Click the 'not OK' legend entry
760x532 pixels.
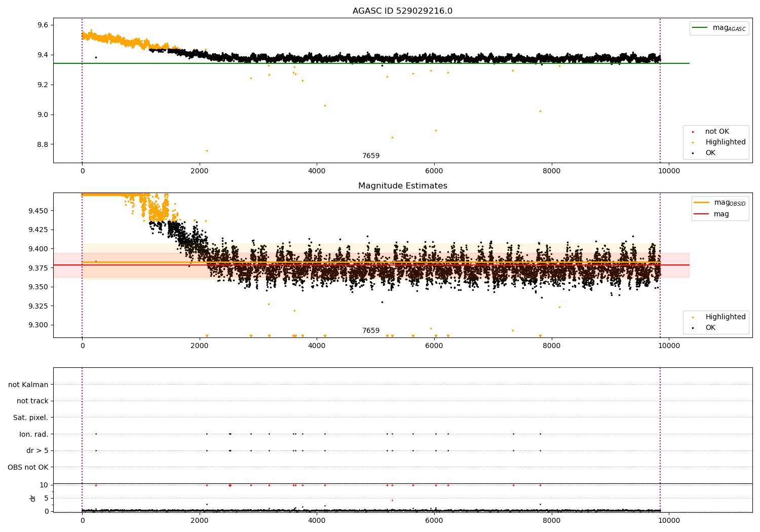(x=710, y=132)
